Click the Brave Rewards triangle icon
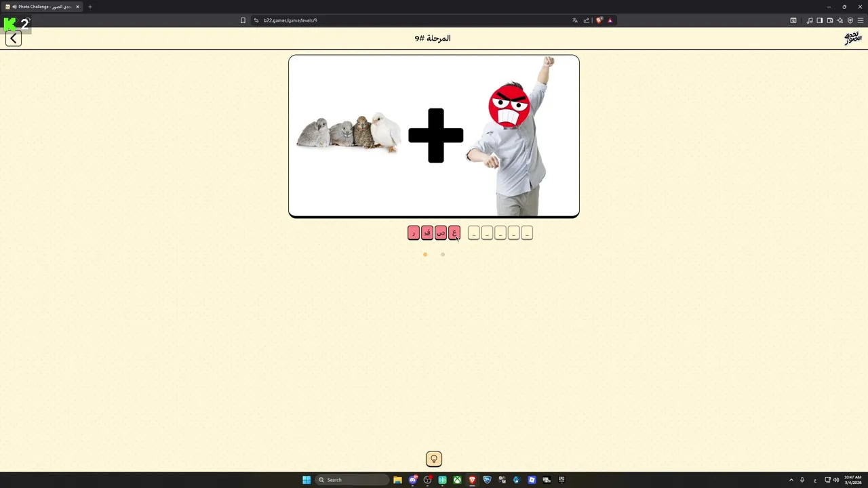The image size is (868, 488). pos(610,20)
